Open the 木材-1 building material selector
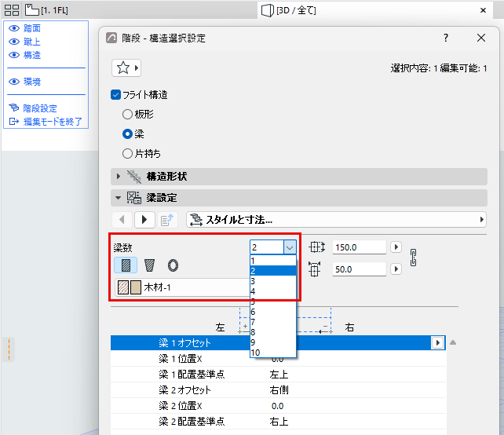Screen dimensions: 504x435 pyautogui.click(x=183, y=287)
